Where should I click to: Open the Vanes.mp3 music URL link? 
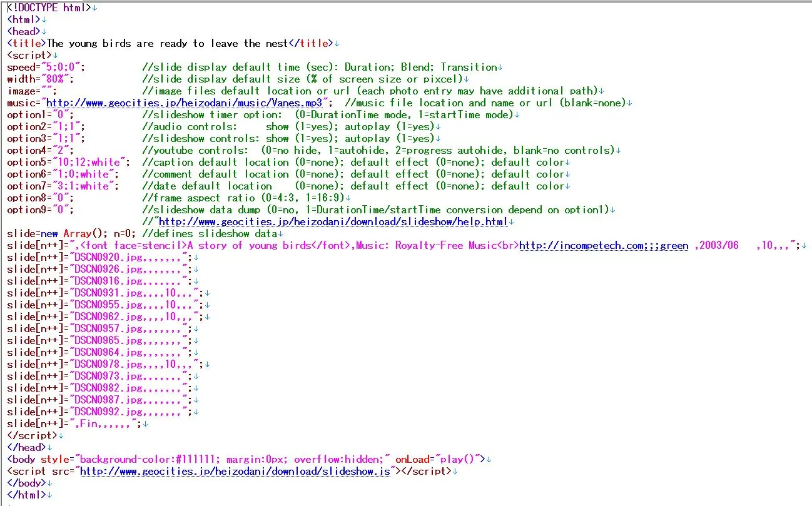tap(185, 103)
